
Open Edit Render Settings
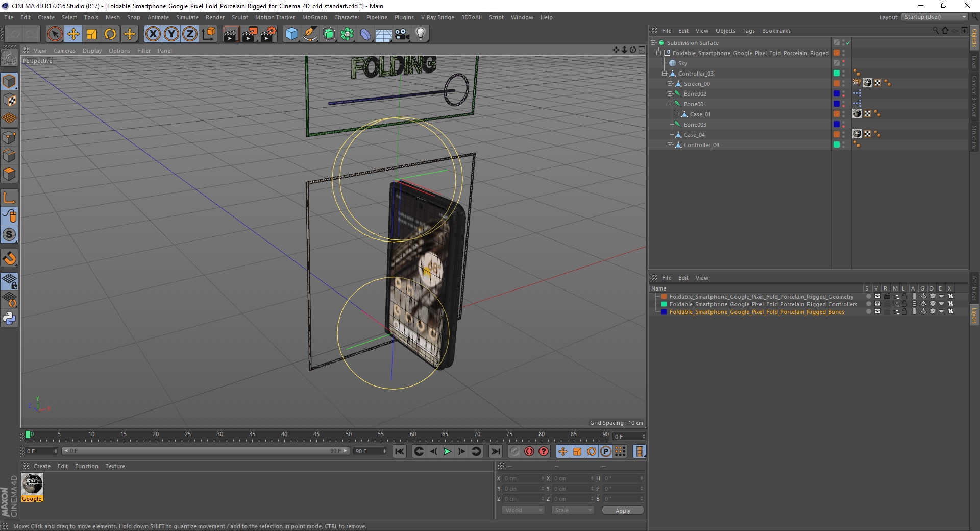(x=268, y=34)
